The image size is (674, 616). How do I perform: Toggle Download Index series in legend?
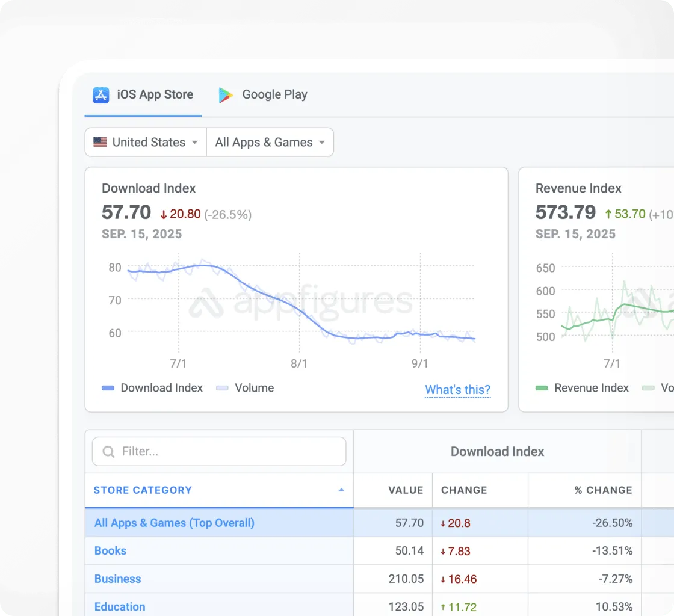[152, 388]
